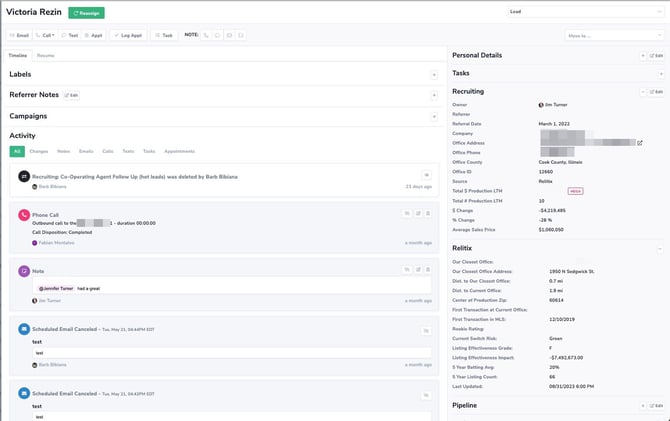Click the phone note icon next to NOTE
The image size is (670, 421).
point(206,35)
